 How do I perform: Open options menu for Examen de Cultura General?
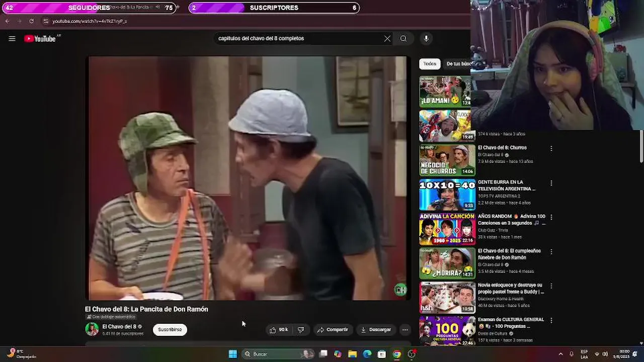point(551,320)
